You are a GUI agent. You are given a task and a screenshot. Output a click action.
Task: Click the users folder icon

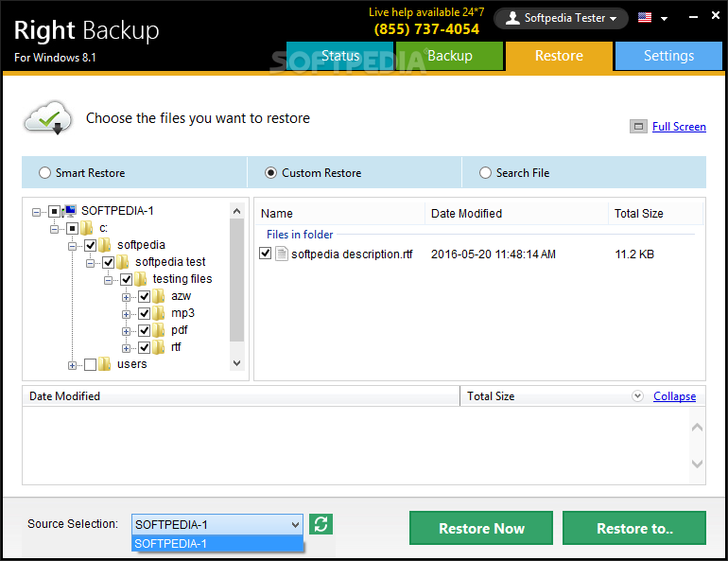coord(104,364)
